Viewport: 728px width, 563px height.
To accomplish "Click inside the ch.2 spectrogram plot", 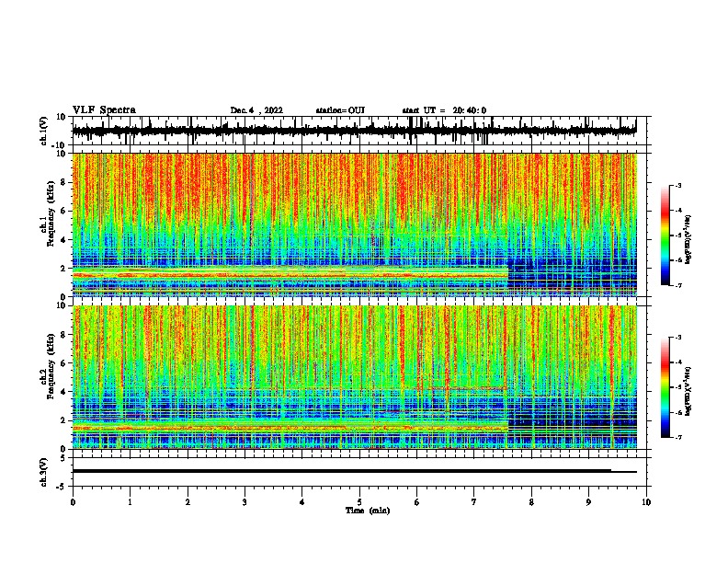I will 354,377.
